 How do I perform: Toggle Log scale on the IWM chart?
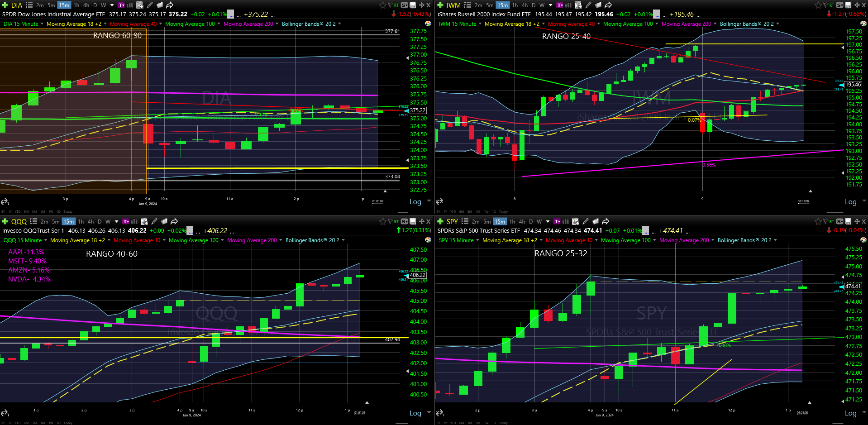tap(851, 202)
